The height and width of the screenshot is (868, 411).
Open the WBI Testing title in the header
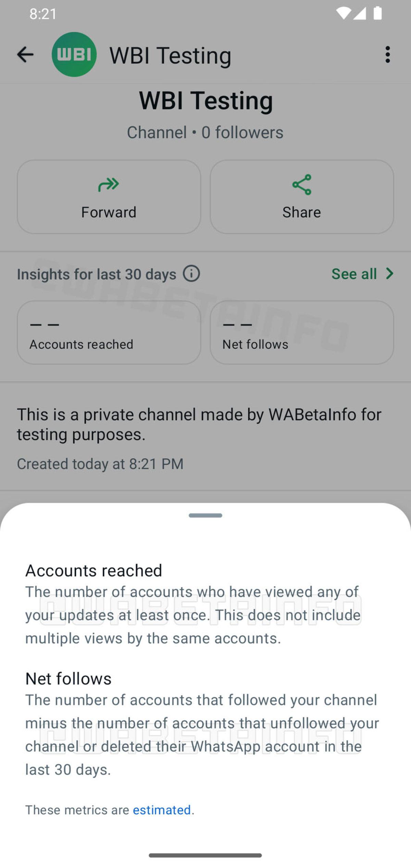(x=170, y=55)
